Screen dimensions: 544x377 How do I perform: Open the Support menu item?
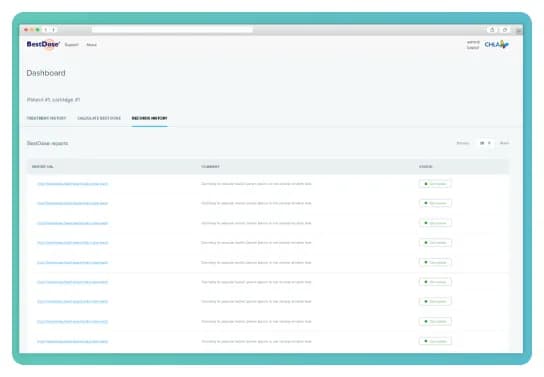pyautogui.click(x=71, y=45)
